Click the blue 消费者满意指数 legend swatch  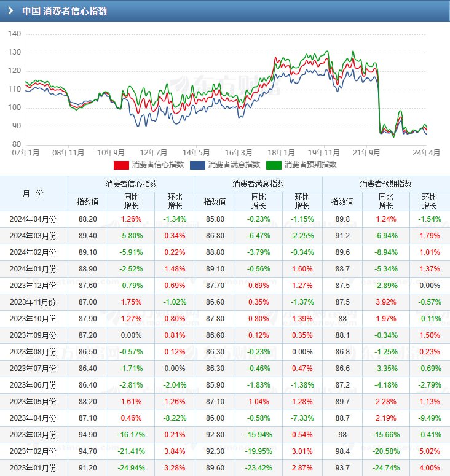tap(197, 165)
